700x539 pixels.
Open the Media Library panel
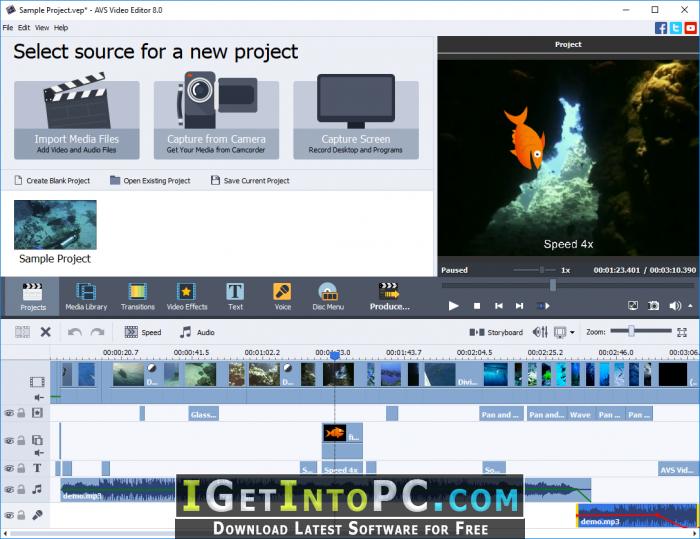(86, 297)
